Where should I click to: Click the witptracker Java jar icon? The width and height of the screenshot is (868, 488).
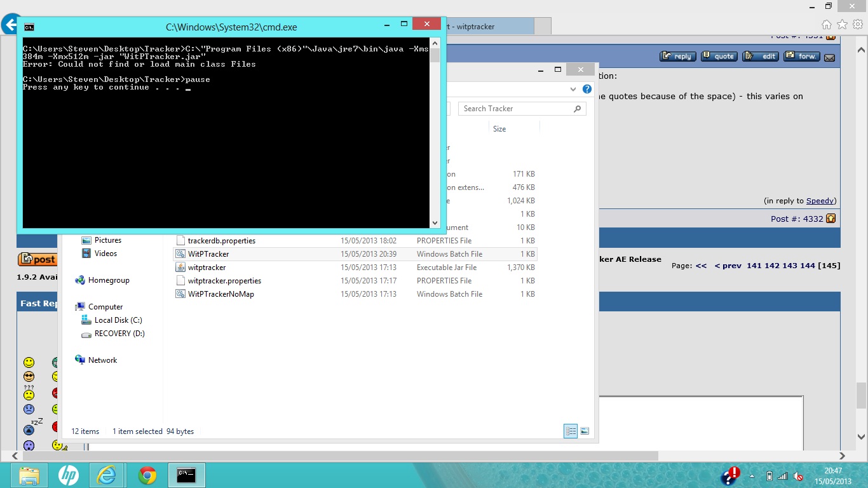[x=180, y=268]
